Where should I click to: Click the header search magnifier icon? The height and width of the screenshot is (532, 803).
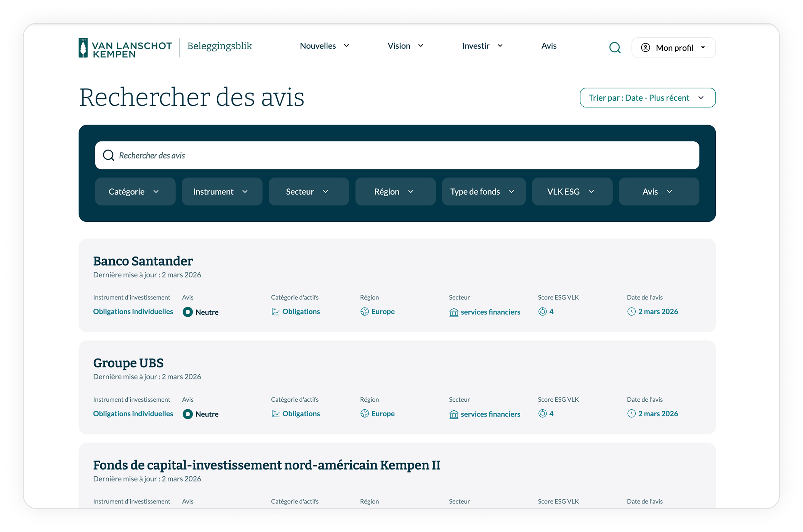[x=615, y=48]
